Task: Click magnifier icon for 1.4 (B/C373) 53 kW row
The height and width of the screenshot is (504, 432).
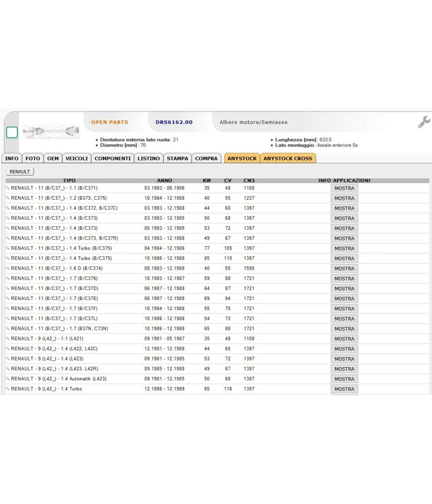Action: click(x=7, y=228)
